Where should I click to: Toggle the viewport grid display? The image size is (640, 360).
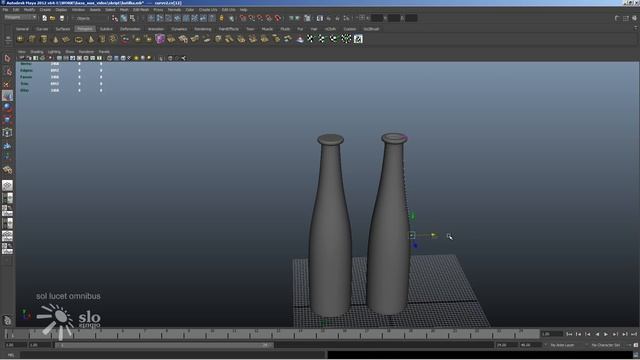(59, 58)
